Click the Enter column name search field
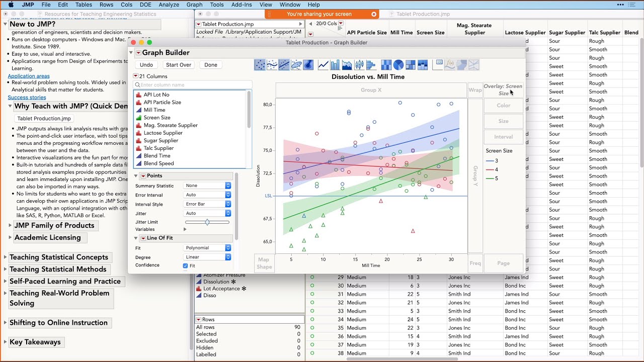Screen dimensions: 644x362 193,85
